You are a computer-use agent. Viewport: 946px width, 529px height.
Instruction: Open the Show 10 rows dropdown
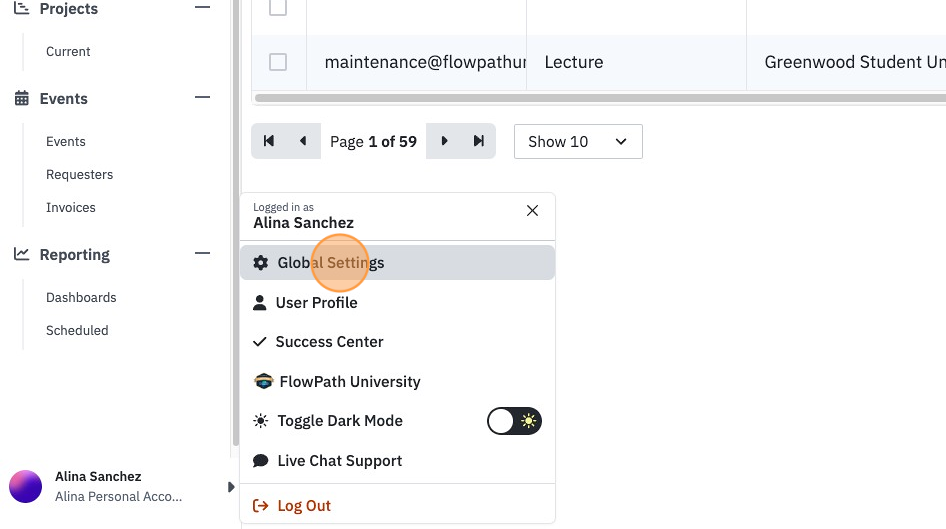pyautogui.click(x=578, y=142)
